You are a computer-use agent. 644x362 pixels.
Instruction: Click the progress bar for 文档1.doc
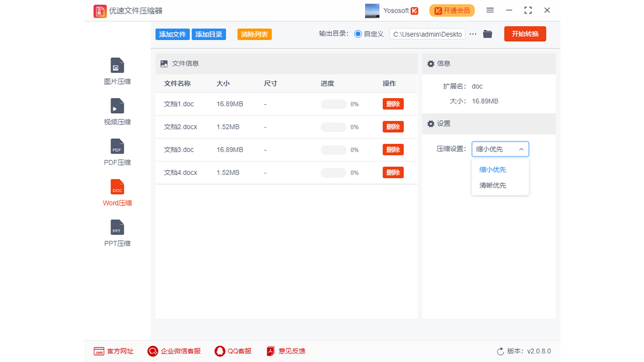[x=333, y=104]
